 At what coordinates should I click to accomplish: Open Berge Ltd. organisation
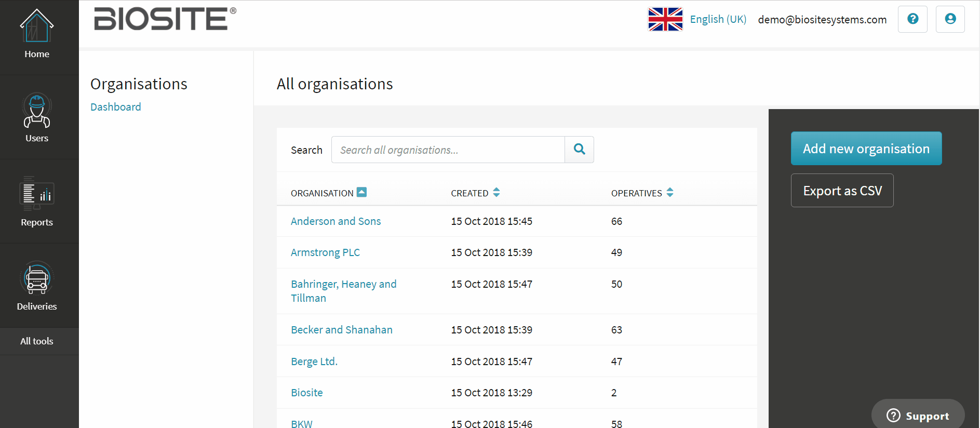314,362
